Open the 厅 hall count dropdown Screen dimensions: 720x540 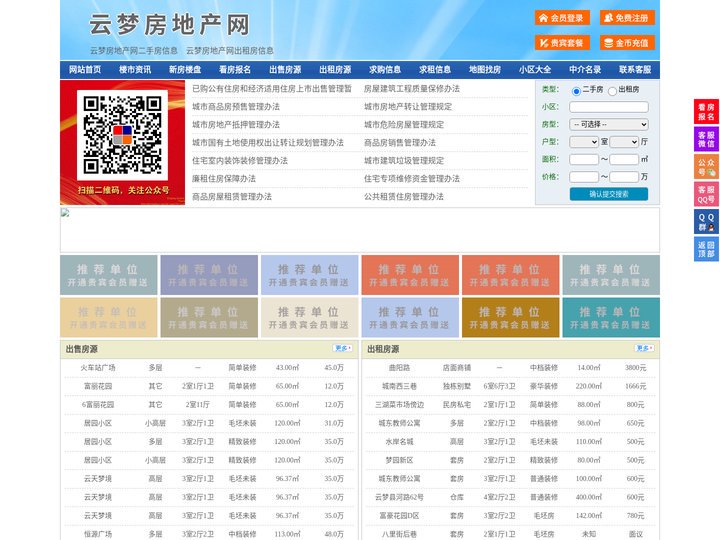pyautogui.click(x=624, y=142)
